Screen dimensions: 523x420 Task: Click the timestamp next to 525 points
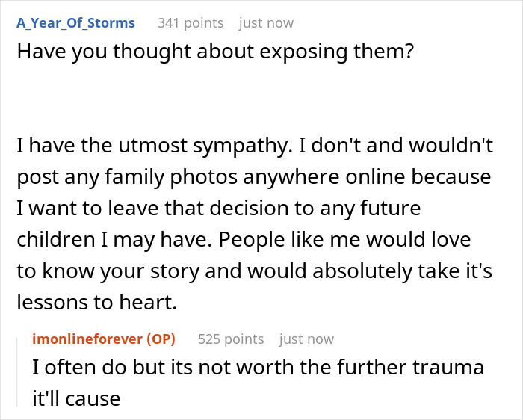(307, 339)
